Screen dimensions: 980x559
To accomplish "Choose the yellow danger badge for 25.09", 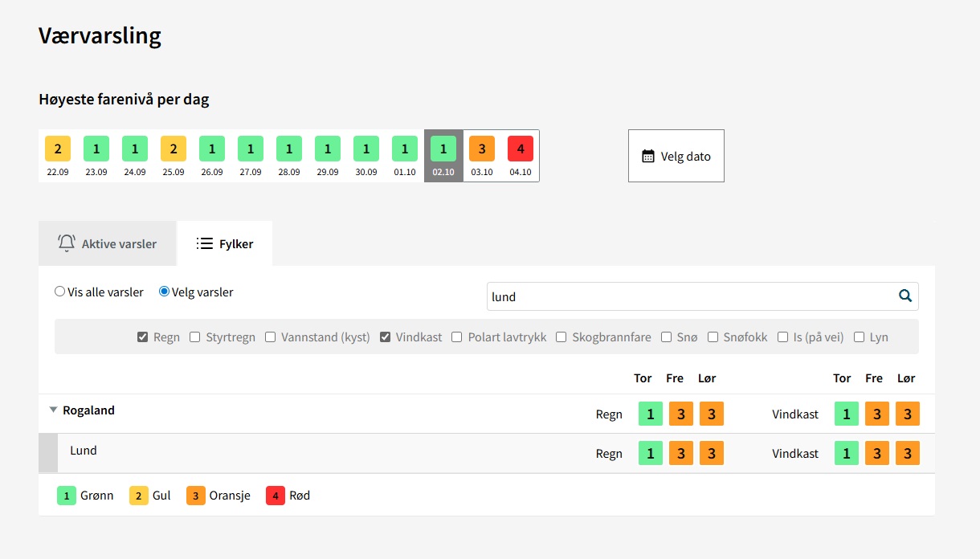I will (x=174, y=149).
